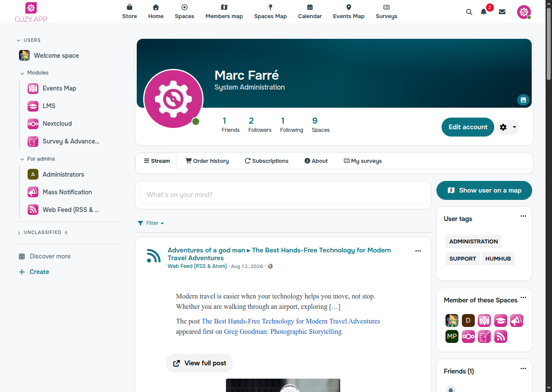Open the stream Filter dropdown
This screenshot has height=392, width=552.
(151, 223)
